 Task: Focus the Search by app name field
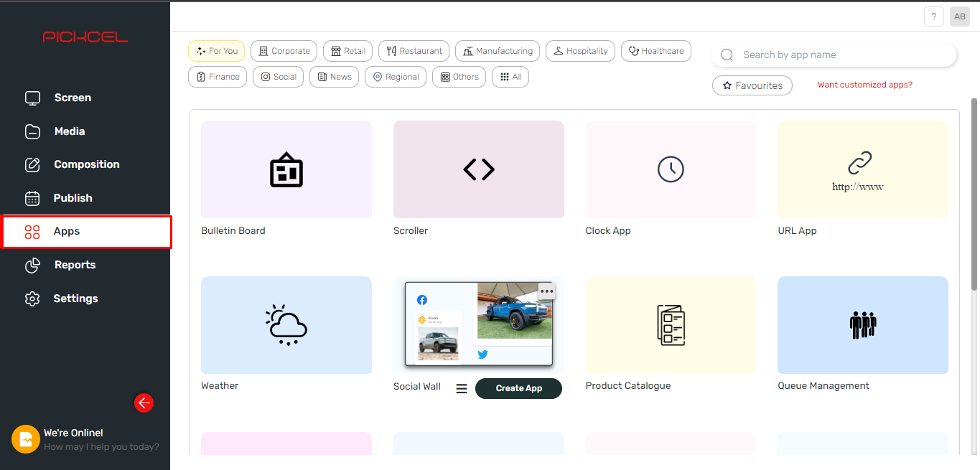pyautogui.click(x=834, y=55)
